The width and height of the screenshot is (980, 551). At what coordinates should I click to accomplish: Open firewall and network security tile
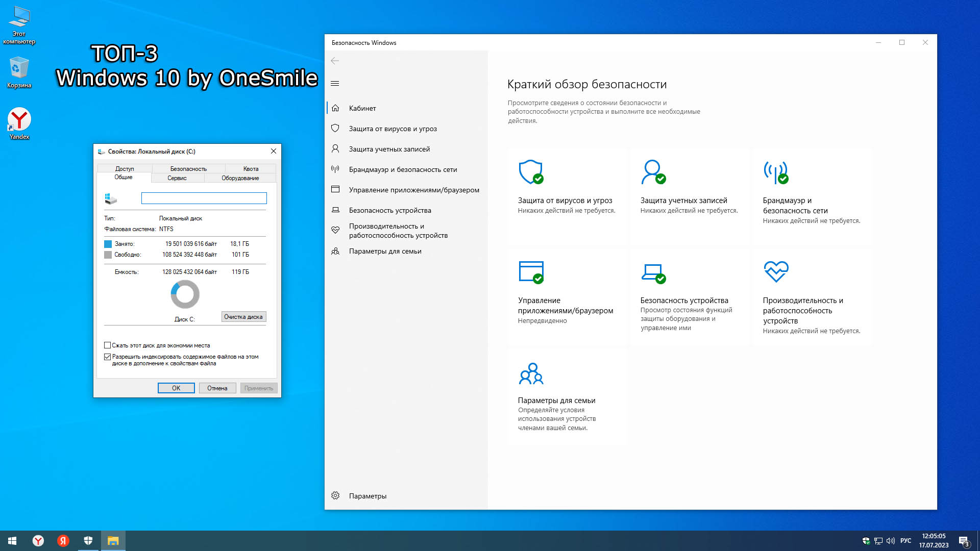tap(775, 172)
